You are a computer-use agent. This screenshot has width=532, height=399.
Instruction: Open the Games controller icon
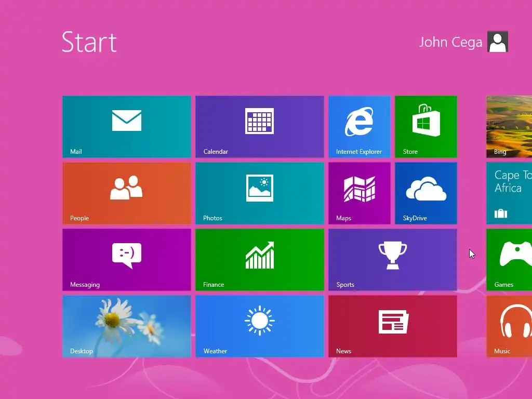[x=516, y=254]
